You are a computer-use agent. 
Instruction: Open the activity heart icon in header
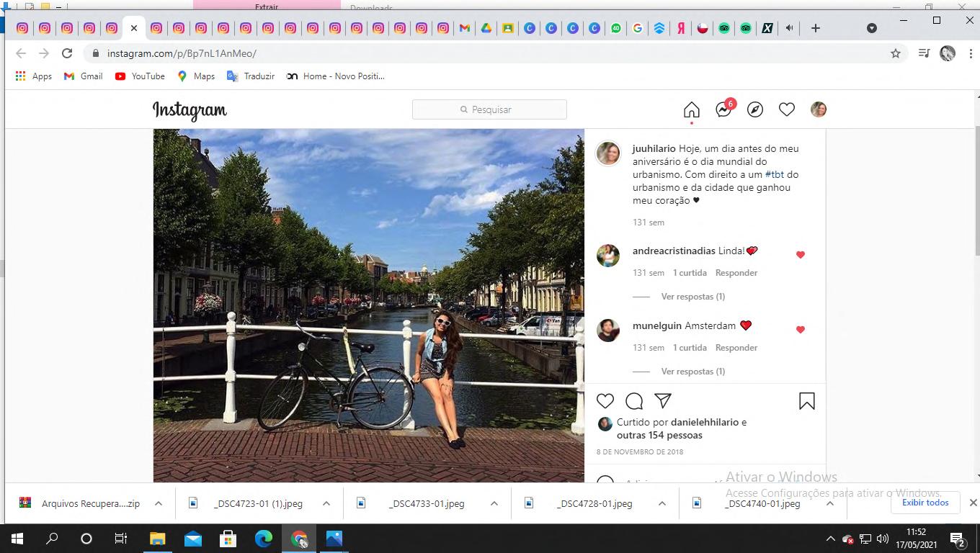coord(787,109)
